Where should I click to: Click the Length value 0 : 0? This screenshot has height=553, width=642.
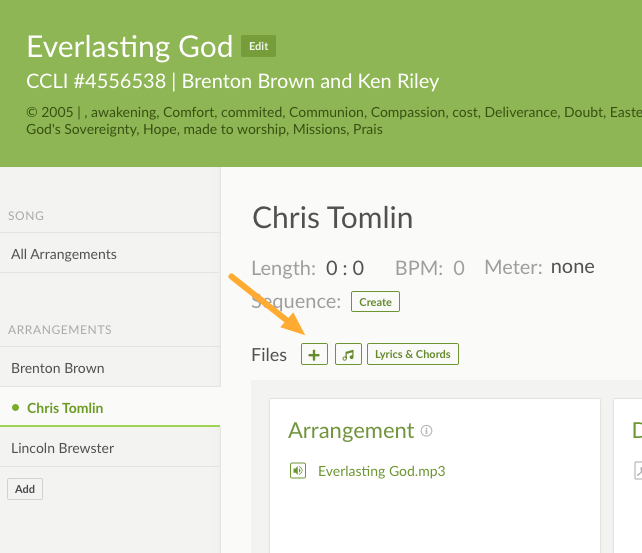tap(345, 268)
